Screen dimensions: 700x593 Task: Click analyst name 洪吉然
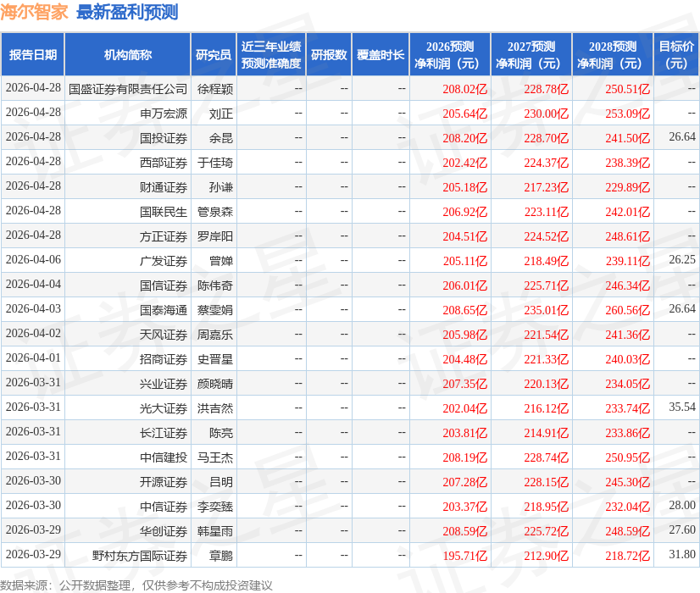pos(215,408)
